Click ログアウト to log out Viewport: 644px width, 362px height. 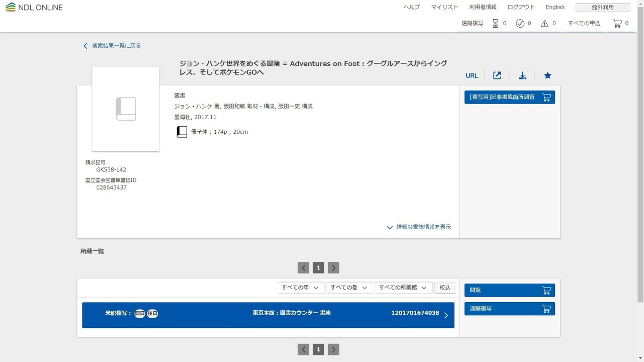tap(521, 7)
